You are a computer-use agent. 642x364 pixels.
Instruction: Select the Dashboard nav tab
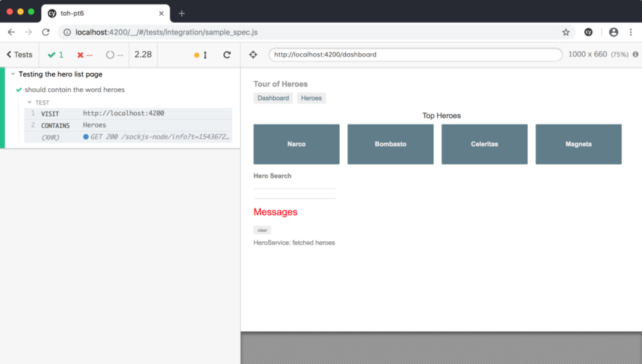pos(273,98)
